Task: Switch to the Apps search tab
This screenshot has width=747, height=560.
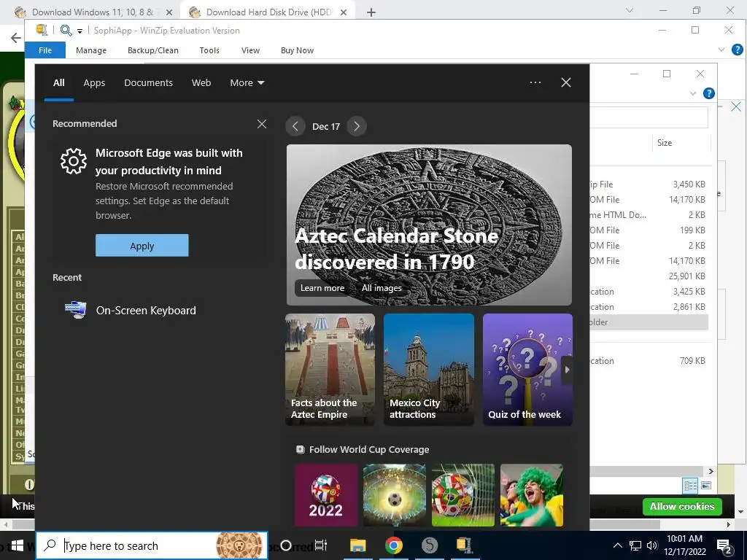Action: [x=94, y=83]
